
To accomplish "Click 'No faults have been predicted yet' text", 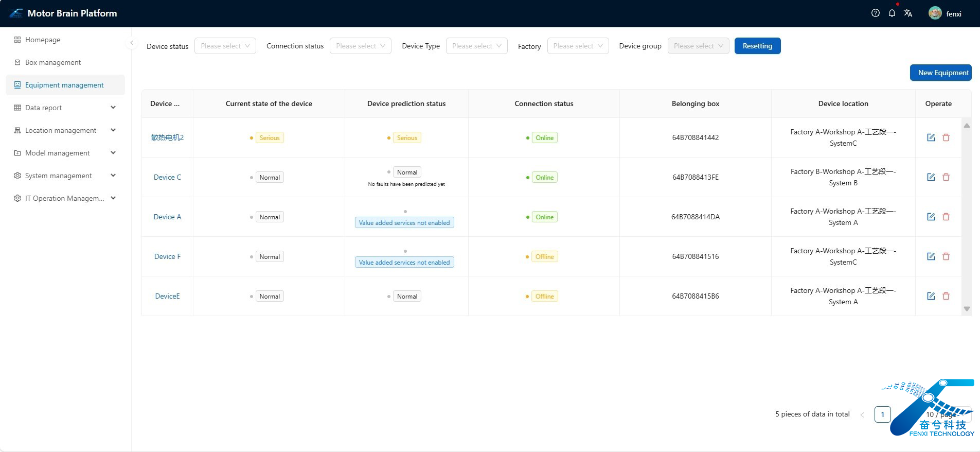I will [406, 184].
